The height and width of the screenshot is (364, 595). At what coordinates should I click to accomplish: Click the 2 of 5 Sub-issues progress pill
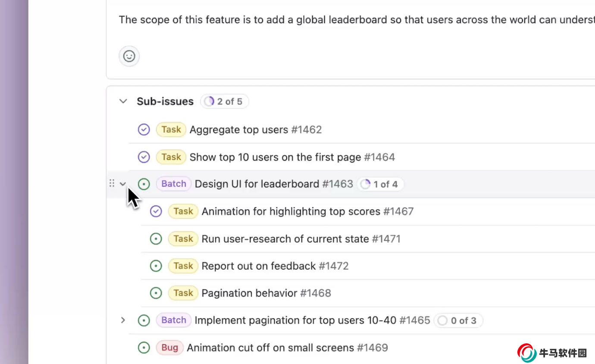224,101
